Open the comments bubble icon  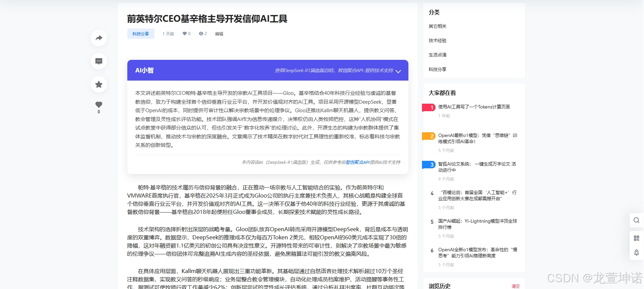point(99,61)
